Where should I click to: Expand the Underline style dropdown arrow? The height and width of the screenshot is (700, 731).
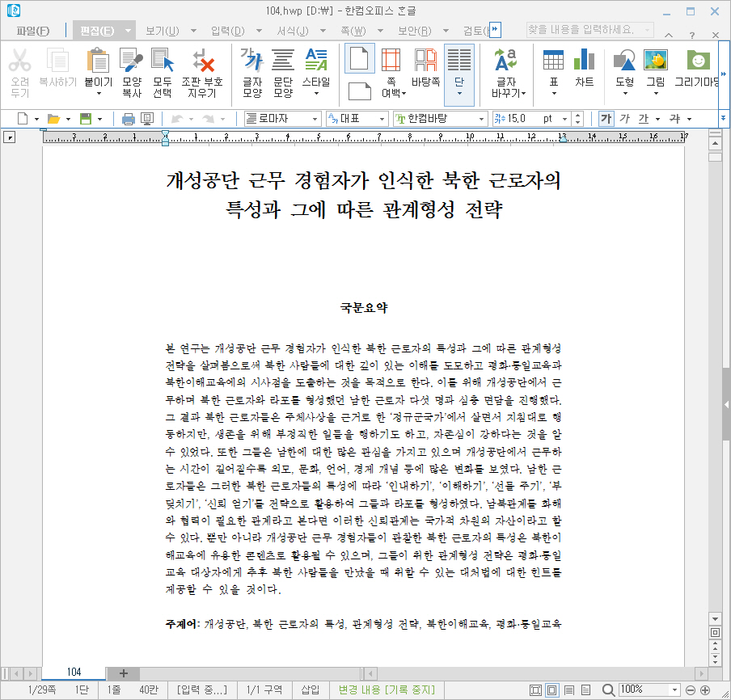click(657, 119)
